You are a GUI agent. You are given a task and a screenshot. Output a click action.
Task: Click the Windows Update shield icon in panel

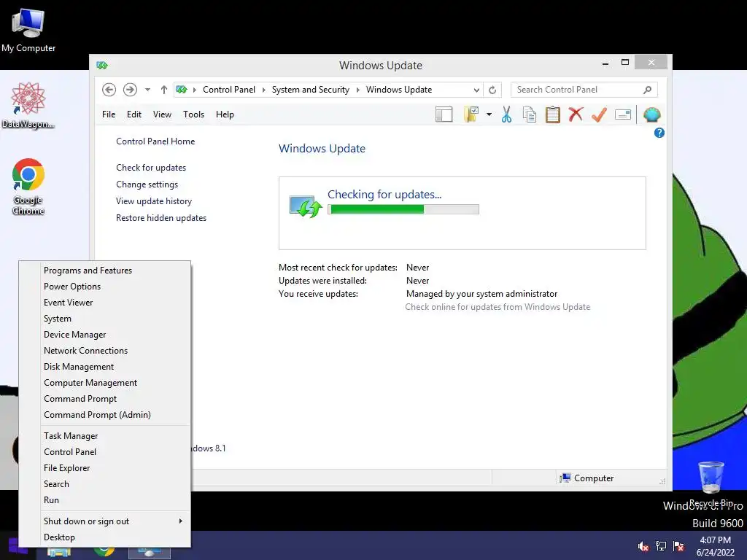coord(306,206)
